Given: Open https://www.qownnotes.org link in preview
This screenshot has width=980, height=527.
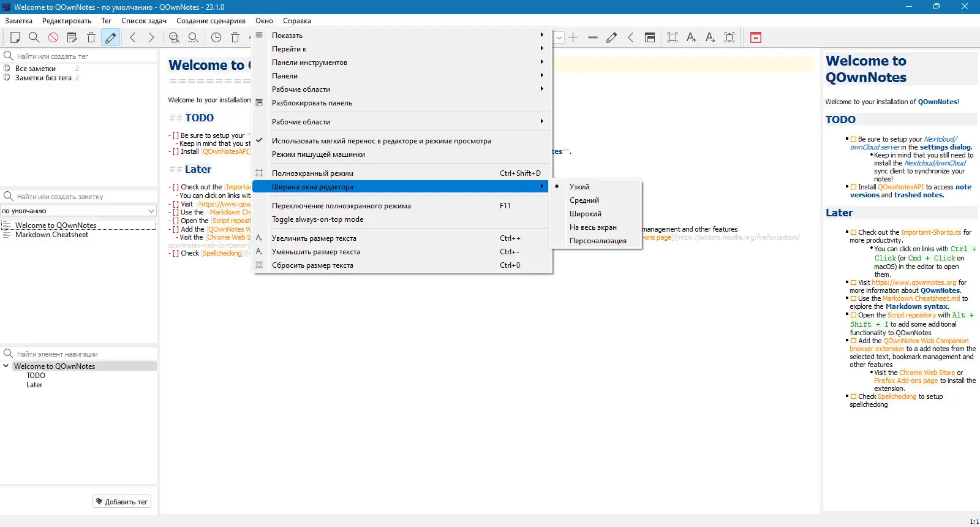Looking at the screenshot, I should (914, 282).
